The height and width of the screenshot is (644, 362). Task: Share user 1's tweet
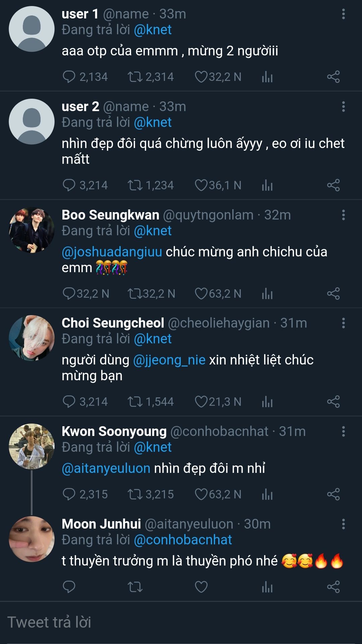pos(333,77)
